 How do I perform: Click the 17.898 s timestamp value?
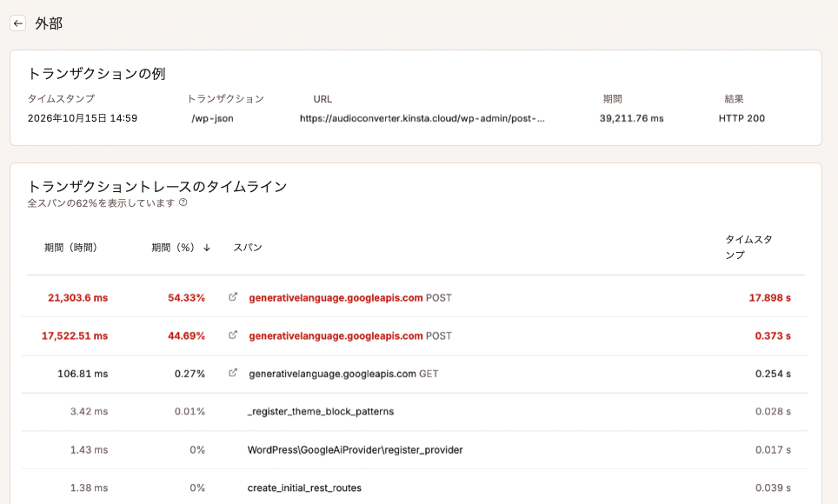click(x=769, y=298)
